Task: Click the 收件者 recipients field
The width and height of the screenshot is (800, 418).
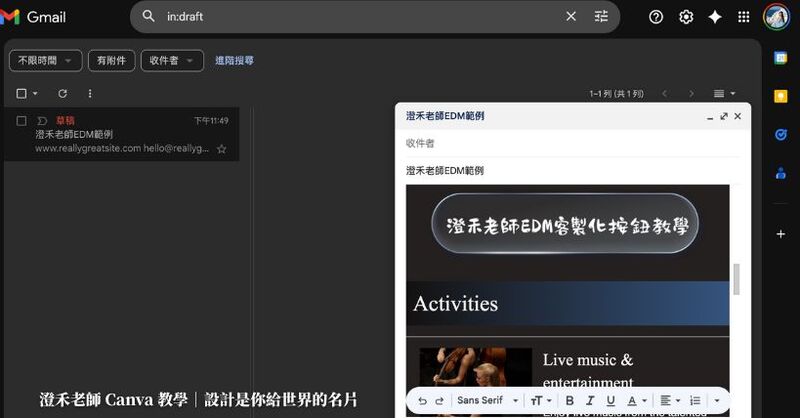Action: tap(572, 143)
